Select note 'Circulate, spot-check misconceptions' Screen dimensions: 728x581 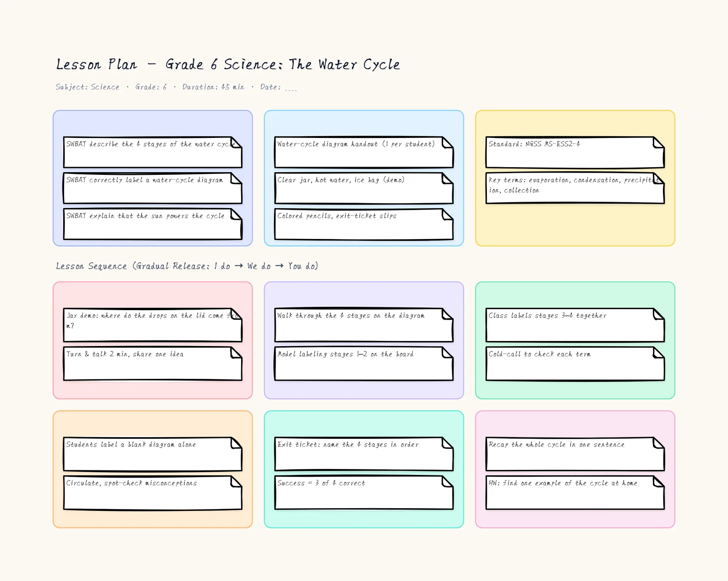tap(152, 493)
